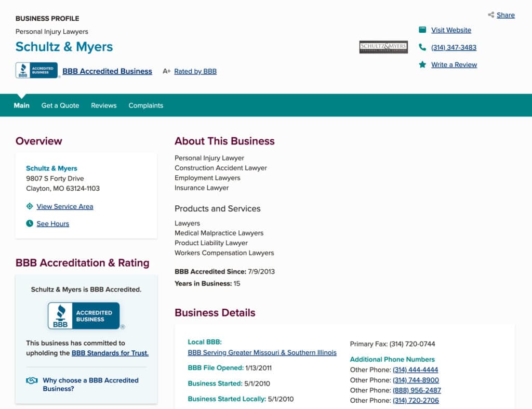The image size is (532, 409).
Task: Click the address line 9807 S Forty Drive
Action: 55,178
